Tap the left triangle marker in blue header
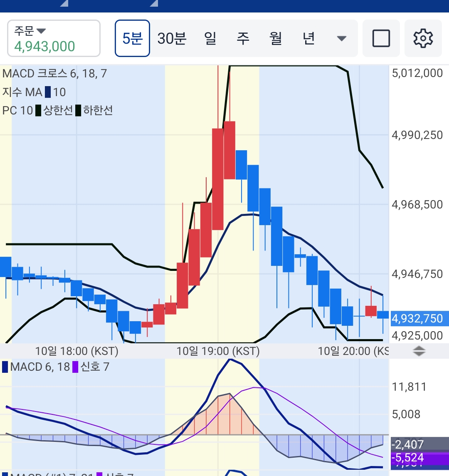The width and height of the screenshot is (449, 476). click(x=64, y=4)
